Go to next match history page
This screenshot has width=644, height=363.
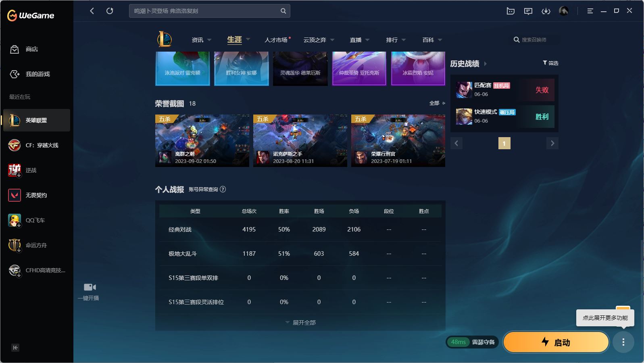pyautogui.click(x=552, y=143)
